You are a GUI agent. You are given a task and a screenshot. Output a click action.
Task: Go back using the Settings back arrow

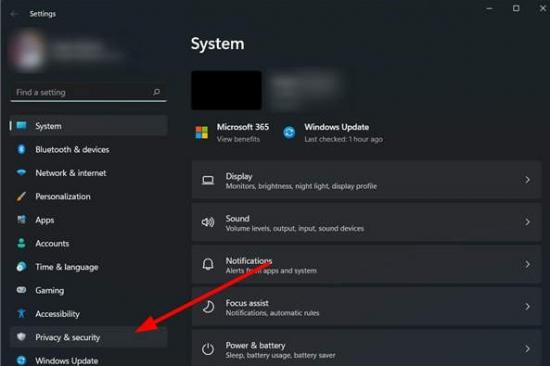point(14,14)
